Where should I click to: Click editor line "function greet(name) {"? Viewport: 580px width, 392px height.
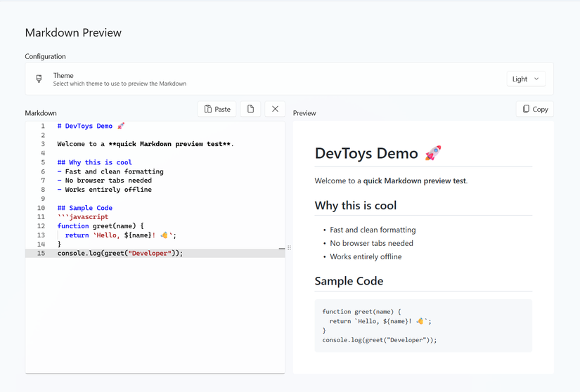[101, 226]
